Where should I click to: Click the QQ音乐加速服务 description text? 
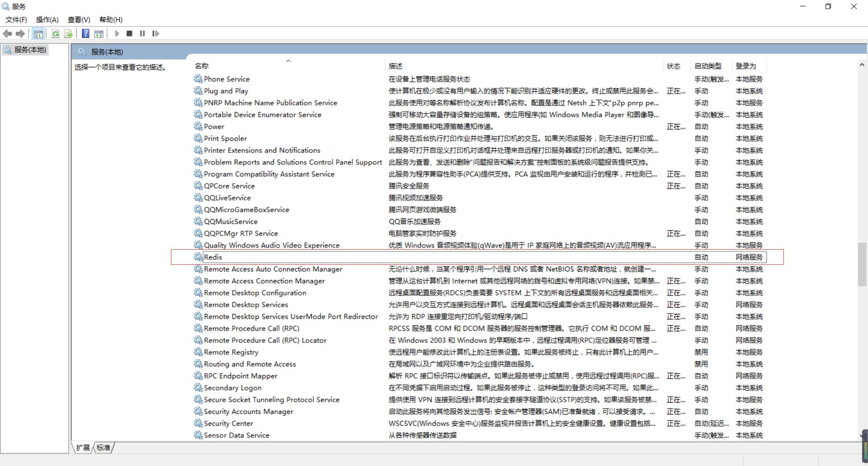pos(414,221)
